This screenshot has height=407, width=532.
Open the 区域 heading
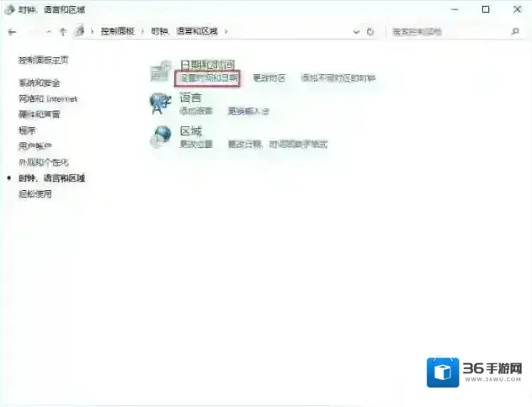coord(191,131)
